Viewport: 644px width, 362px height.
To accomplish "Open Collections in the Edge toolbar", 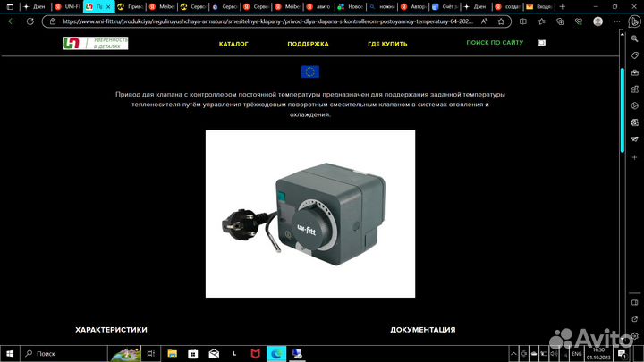I will [560, 21].
